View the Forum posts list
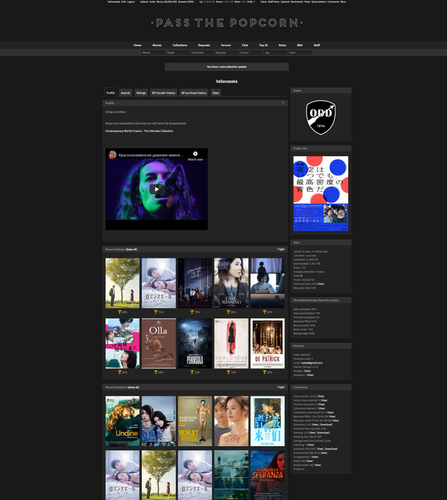The height and width of the screenshot is (500, 447). pyautogui.click(x=321, y=396)
